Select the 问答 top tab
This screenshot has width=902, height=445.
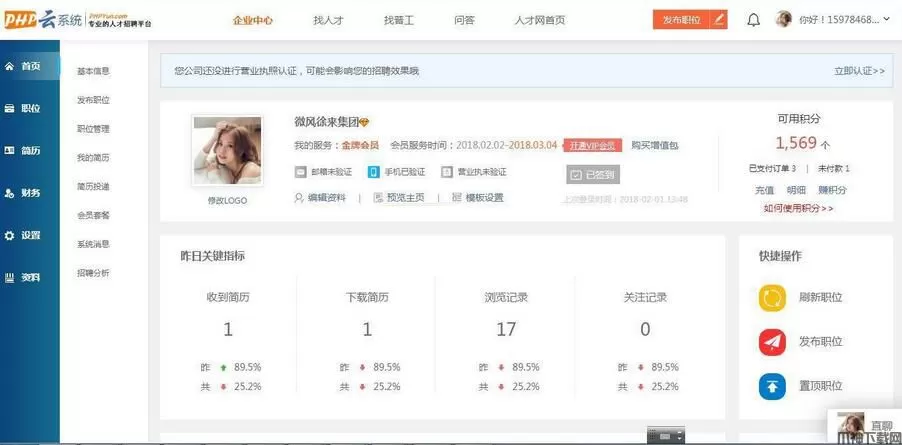click(x=464, y=20)
